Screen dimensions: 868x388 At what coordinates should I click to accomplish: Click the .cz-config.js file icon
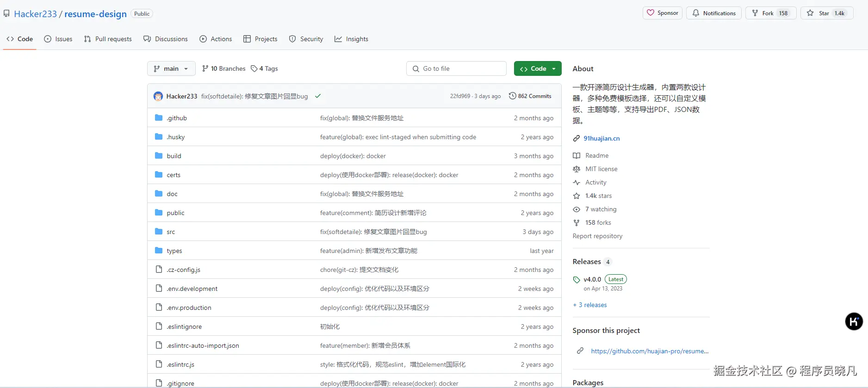point(159,270)
